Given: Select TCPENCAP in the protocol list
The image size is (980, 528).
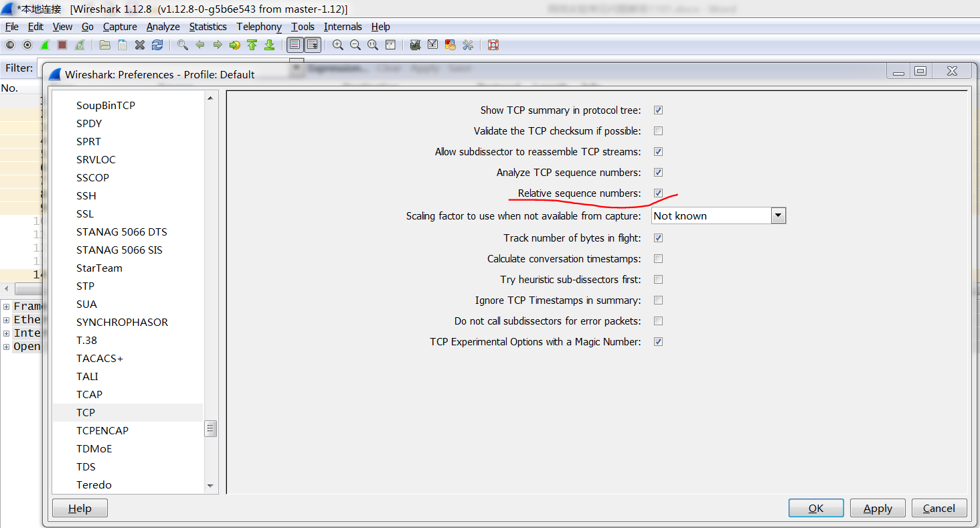Looking at the screenshot, I should [x=102, y=430].
